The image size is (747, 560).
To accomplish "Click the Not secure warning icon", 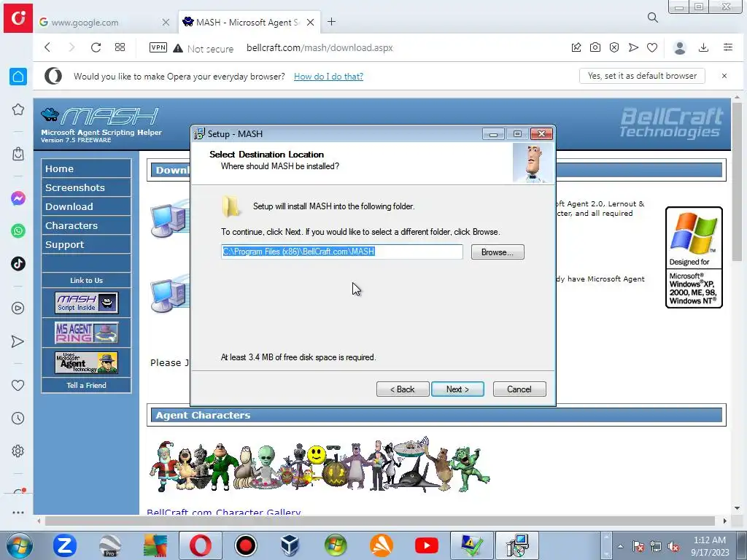I will (178, 48).
